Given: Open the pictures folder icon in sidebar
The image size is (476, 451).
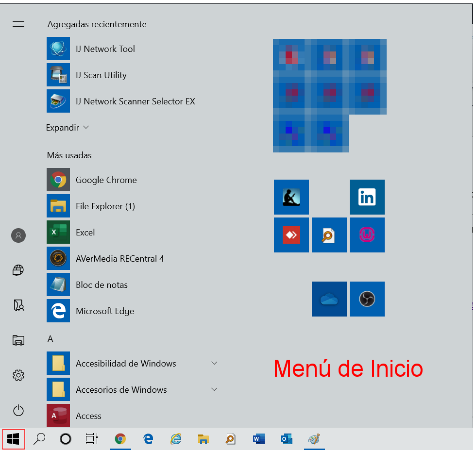Looking at the screenshot, I should (x=18, y=340).
